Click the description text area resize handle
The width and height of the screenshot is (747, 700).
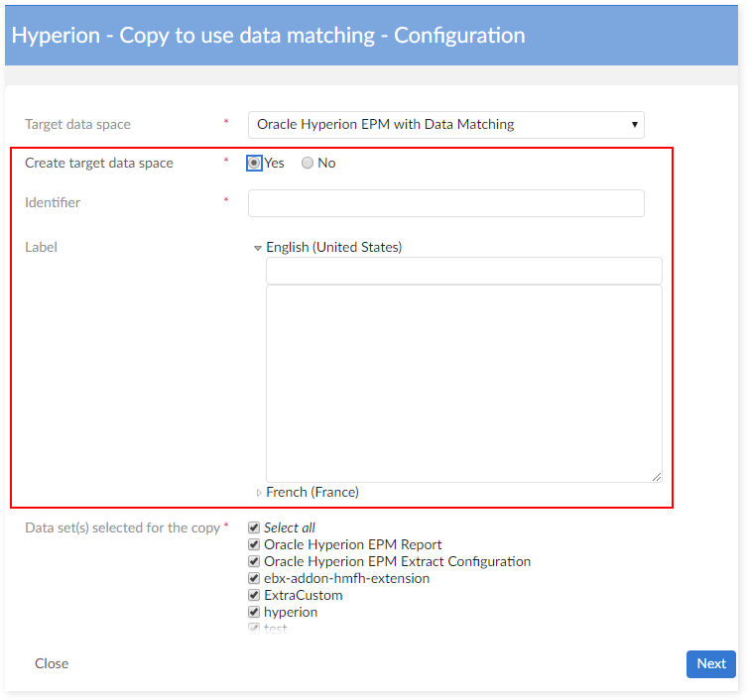pos(657,477)
